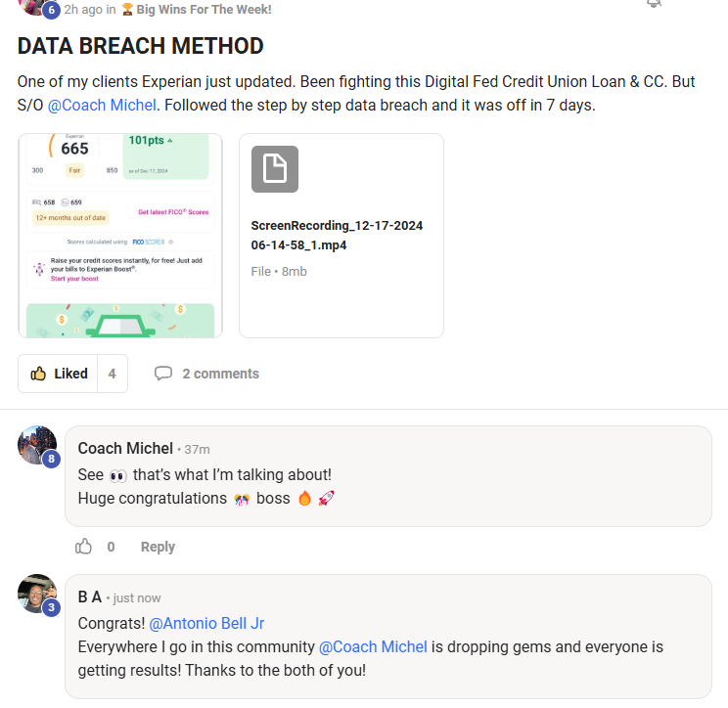Open the post's like count of 4

tap(113, 374)
